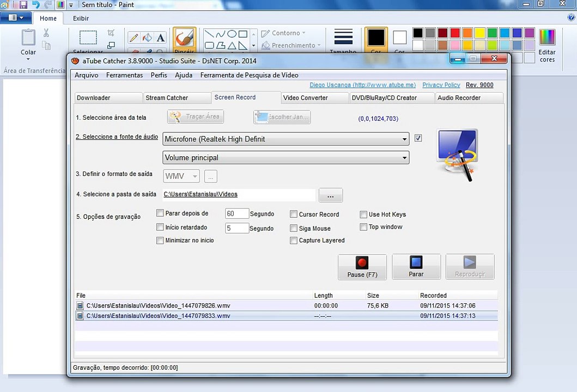
Task: Expand the arrow under Colar
Action: pos(28,59)
